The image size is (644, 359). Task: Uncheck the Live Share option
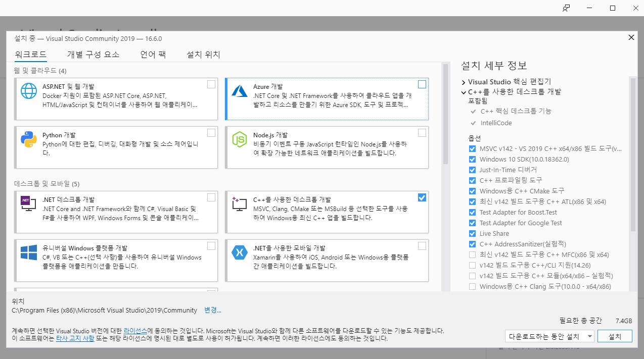[x=472, y=233]
